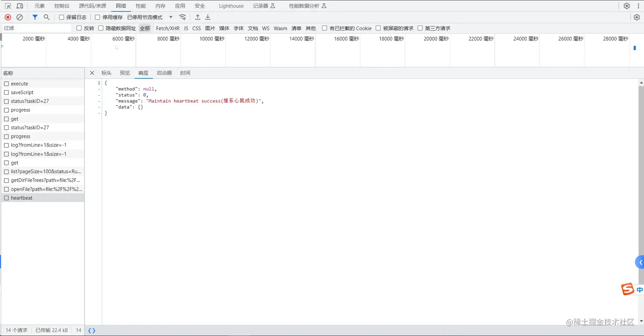Click the blue side chevron button

[640, 262]
